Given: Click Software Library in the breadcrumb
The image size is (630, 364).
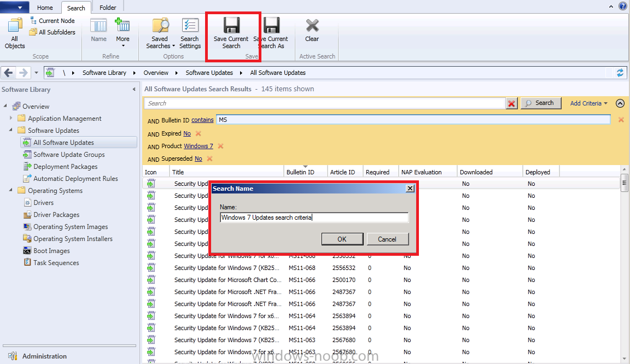Looking at the screenshot, I should click(x=104, y=73).
